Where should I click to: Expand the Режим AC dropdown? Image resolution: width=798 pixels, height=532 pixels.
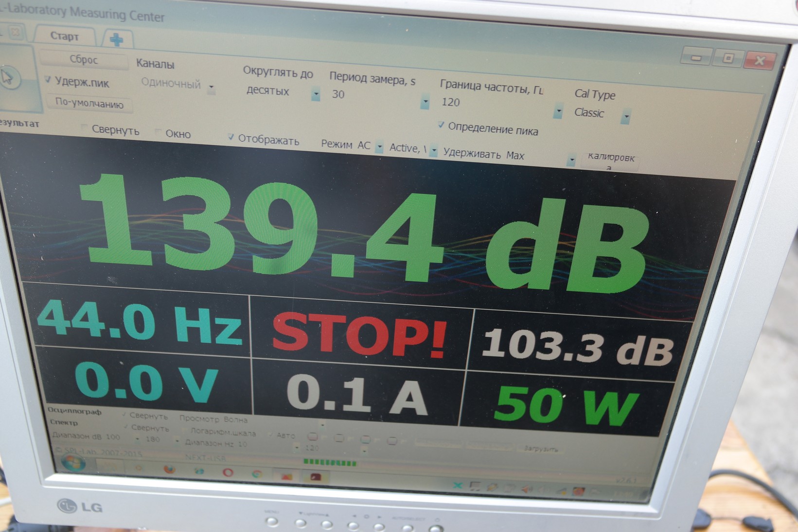coord(379,147)
